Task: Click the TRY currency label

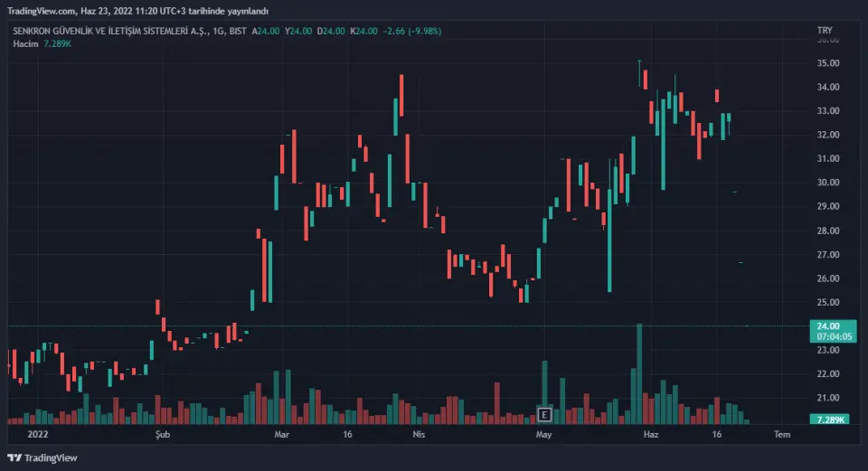Action: coord(824,31)
